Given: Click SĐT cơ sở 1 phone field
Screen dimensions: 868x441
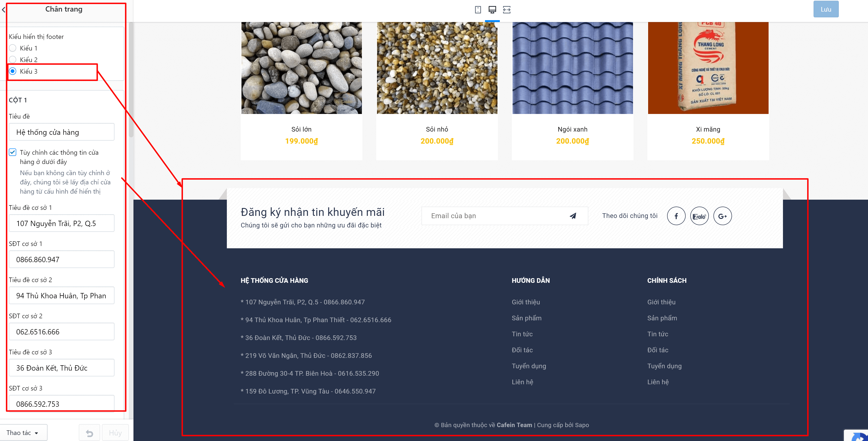Looking at the screenshot, I should click(62, 259).
